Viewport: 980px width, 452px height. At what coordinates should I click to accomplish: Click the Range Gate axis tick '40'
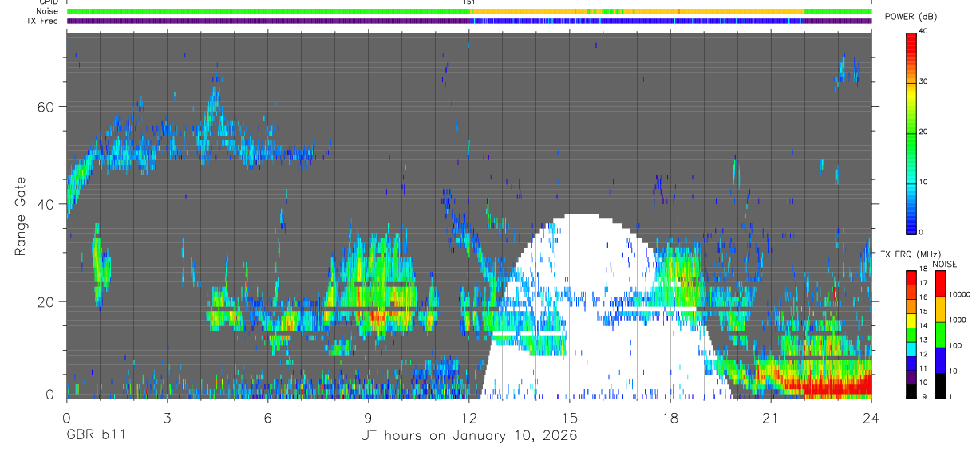point(45,204)
